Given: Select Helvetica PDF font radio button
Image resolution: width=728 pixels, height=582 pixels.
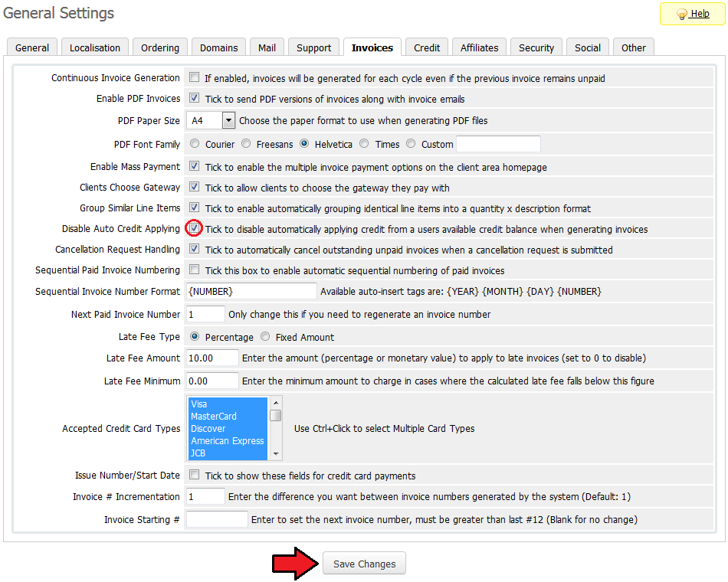Looking at the screenshot, I should (304, 143).
